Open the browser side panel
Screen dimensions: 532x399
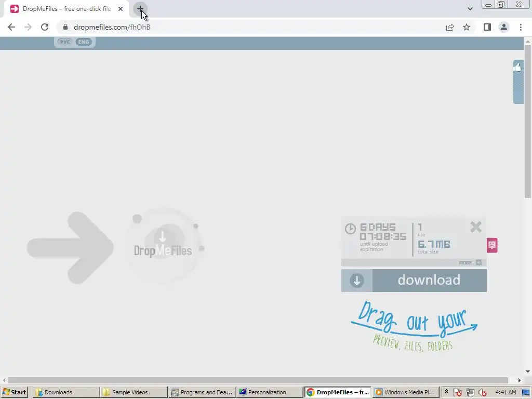tap(487, 27)
